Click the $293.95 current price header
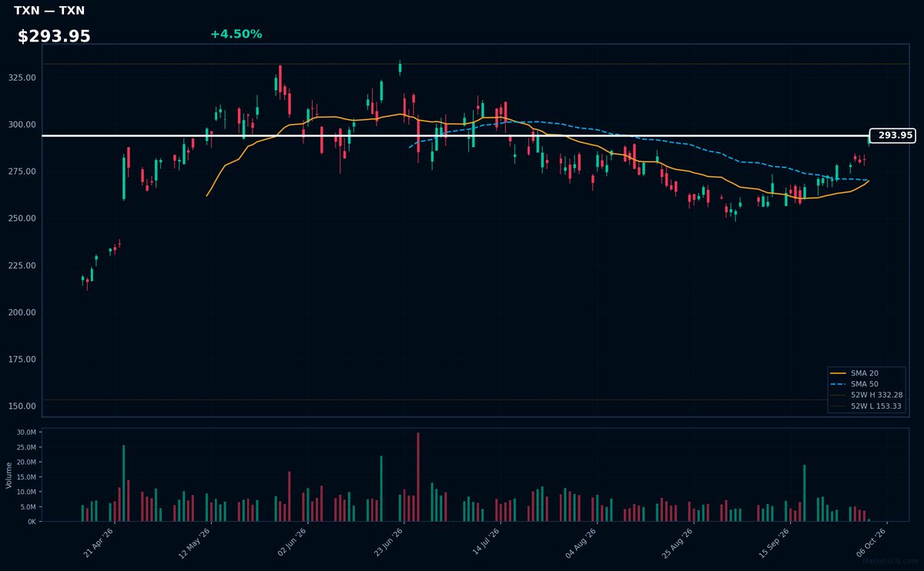The image size is (924, 571). point(54,36)
